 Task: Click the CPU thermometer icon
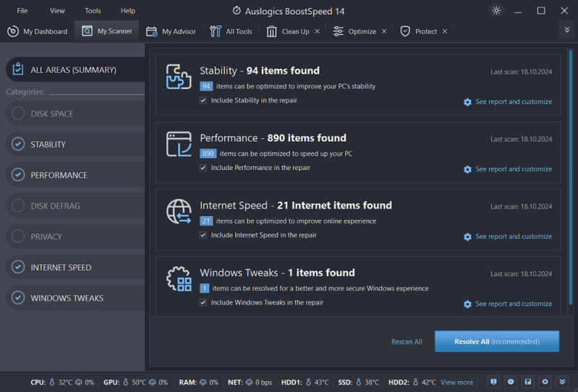tap(52, 383)
